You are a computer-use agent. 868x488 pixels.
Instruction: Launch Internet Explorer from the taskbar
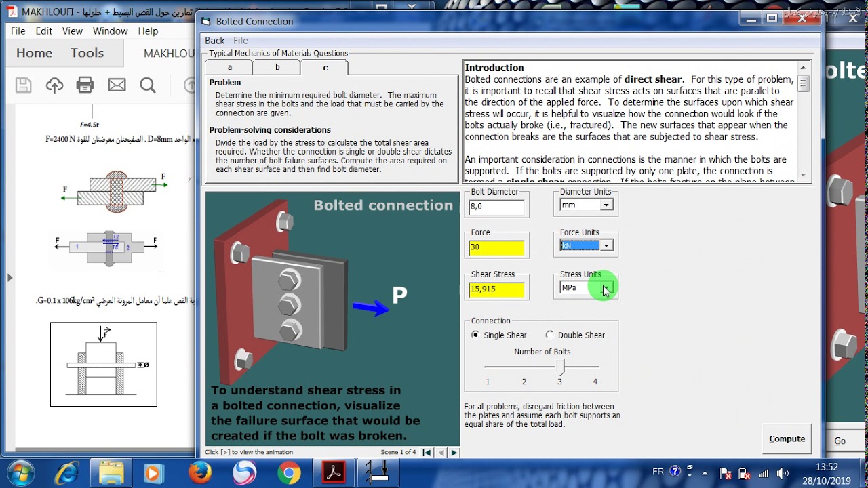pyautogui.click(x=68, y=472)
